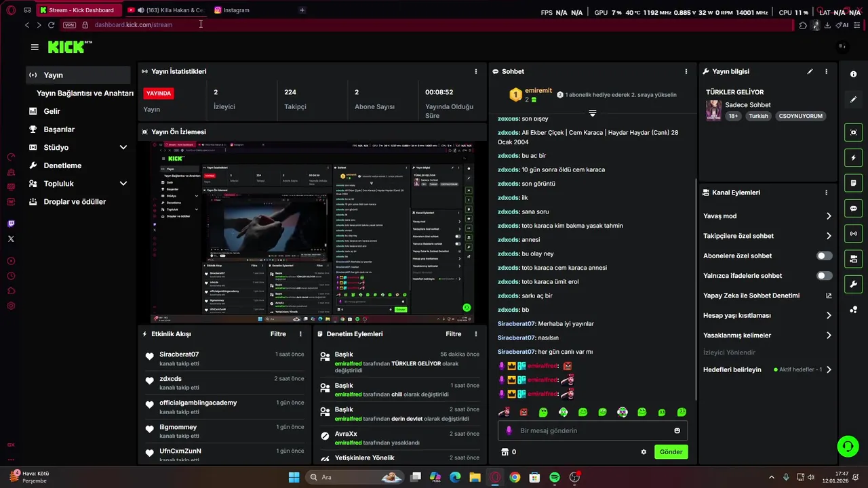Image resolution: width=868 pixels, height=488 pixels.
Task: Click the three-dots cluster icon in right rail
Action: (x=854, y=310)
